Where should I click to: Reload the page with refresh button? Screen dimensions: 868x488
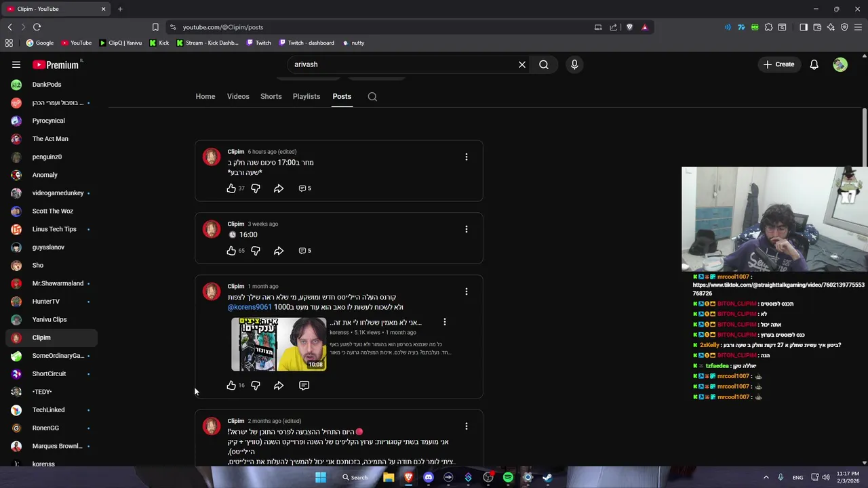tap(37, 27)
